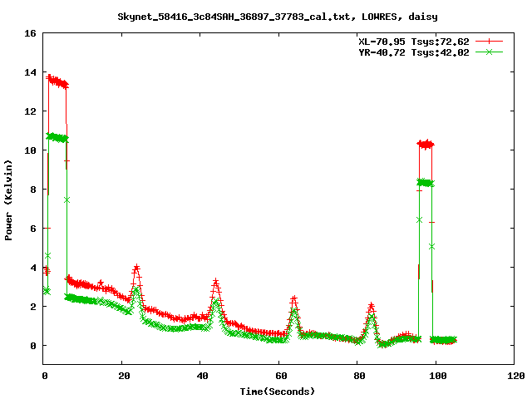Click the red peak near 64 seconds
532x399 pixels.
pyautogui.click(x=293, y=299)
